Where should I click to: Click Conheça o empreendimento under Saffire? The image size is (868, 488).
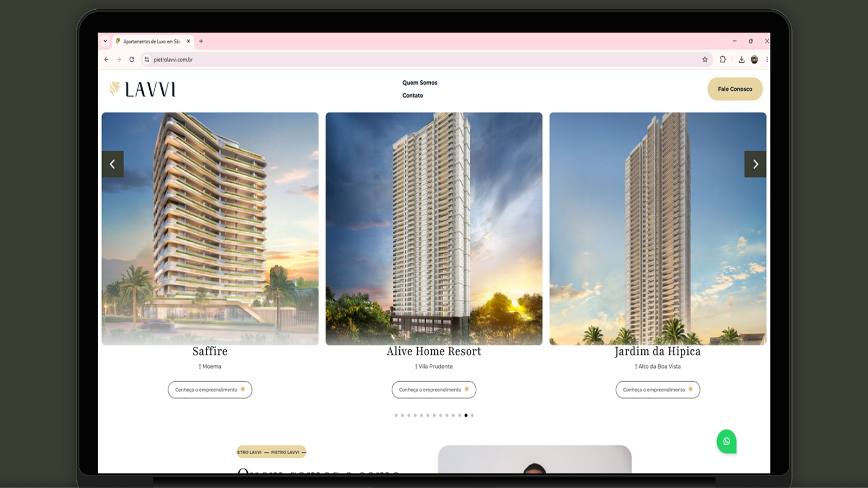210,390
